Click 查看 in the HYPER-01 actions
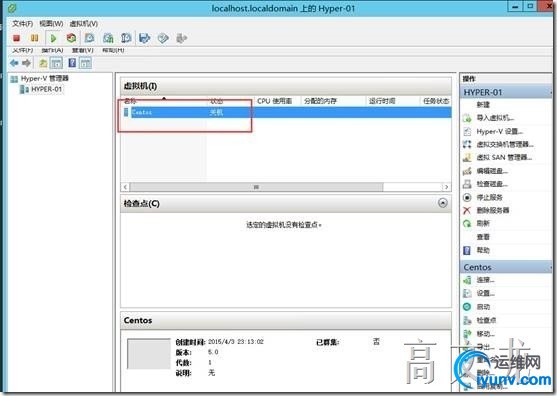 pyautogui.click(x=483, y=237)
